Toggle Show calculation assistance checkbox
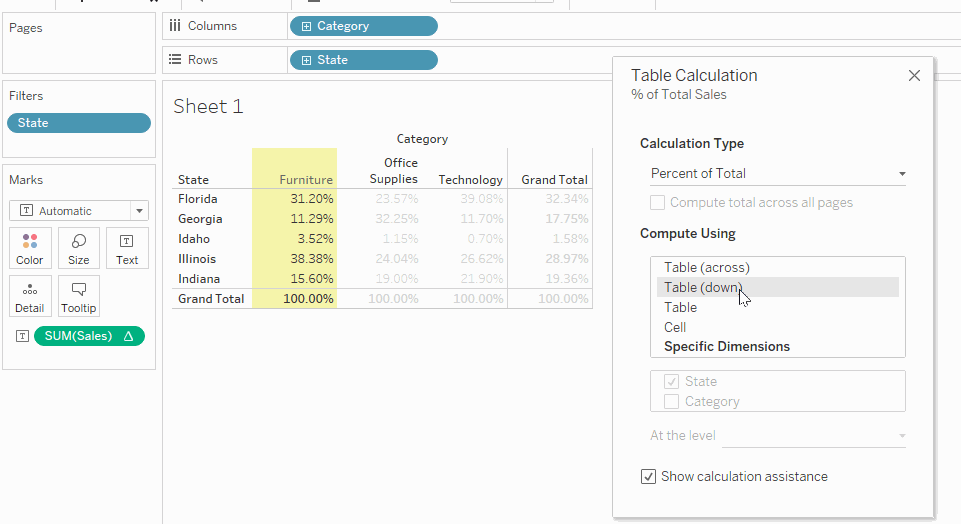This screenshot has height=524, width=961. [649, 477]
